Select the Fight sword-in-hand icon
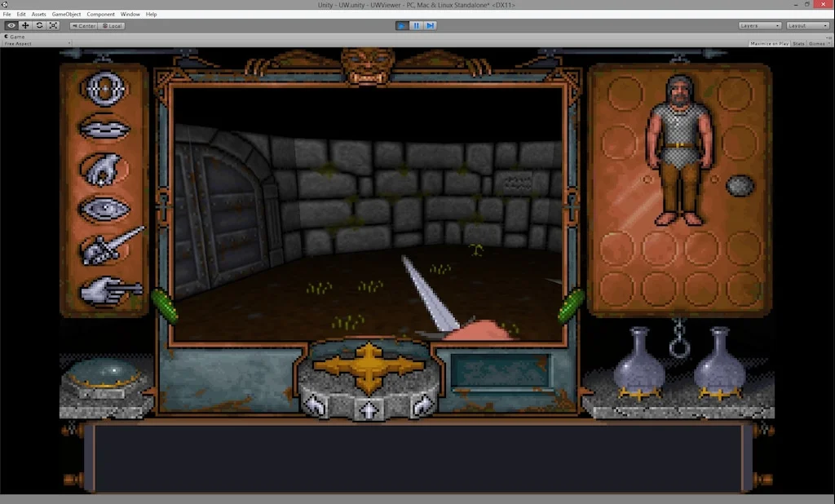 (x=112, y=246)
